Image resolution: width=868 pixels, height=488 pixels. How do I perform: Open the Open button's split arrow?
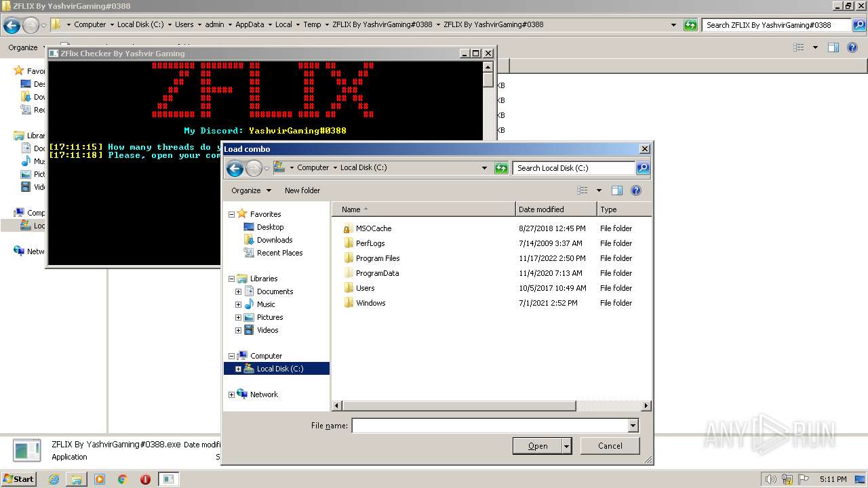tap(567, 445)
